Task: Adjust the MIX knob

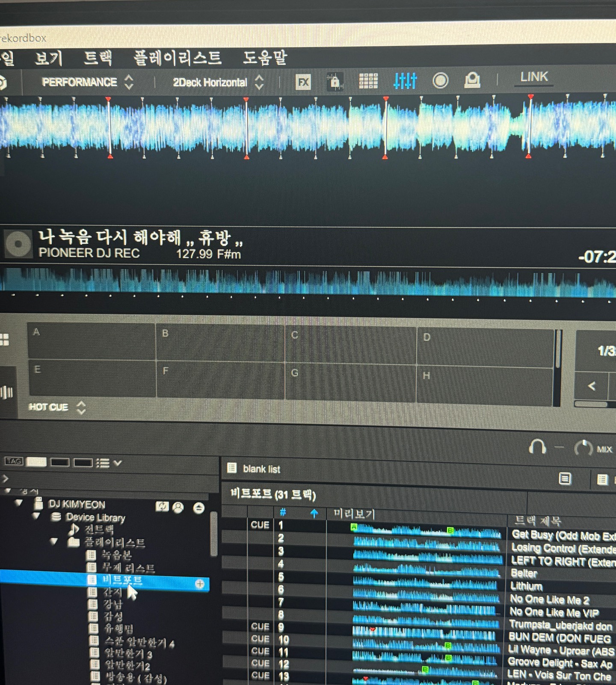Action: coord(583,448)
